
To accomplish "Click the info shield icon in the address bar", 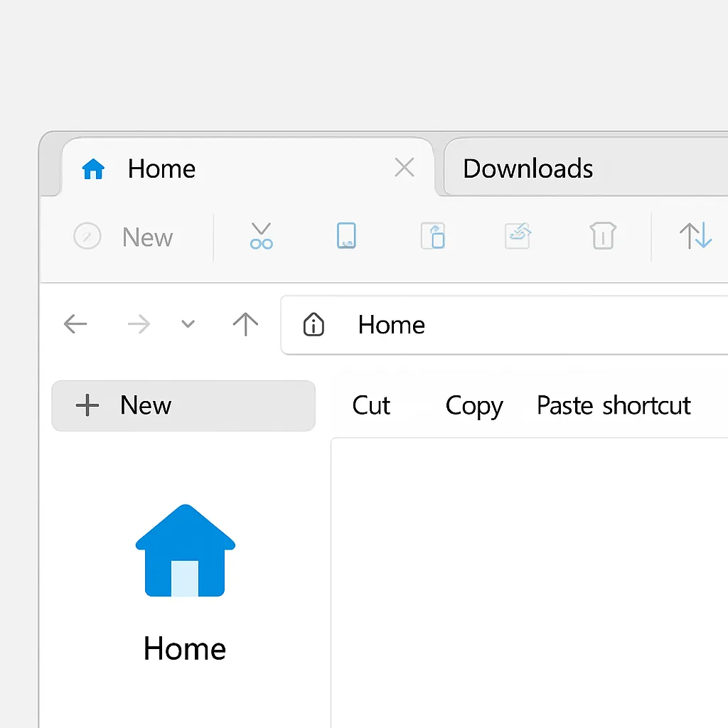I will click(313, 325).
